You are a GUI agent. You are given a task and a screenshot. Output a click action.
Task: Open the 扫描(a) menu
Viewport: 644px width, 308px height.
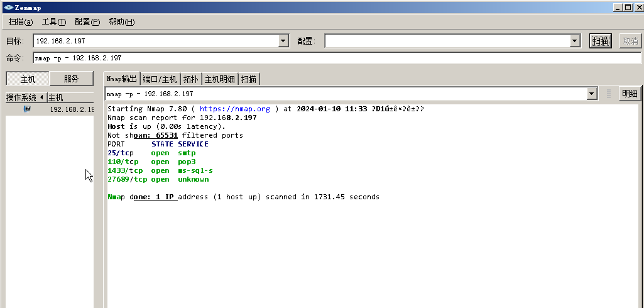pos(21,22)
